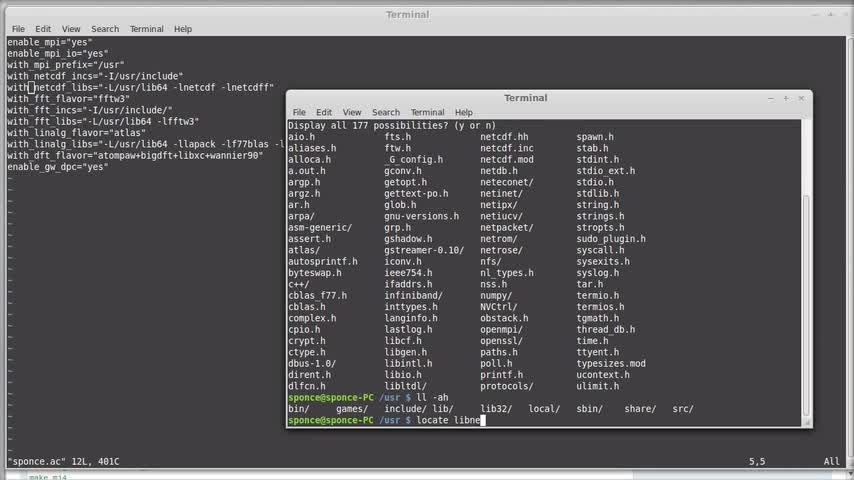
Task: Click 'netcdf.mod' in file listing
Action: point(507,160)
